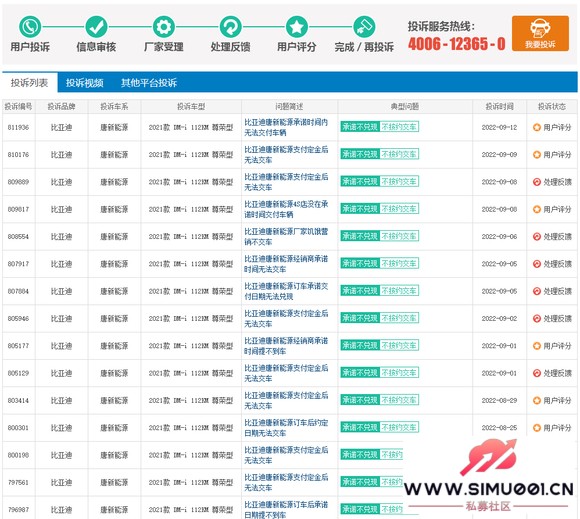This screenshot has height=519, width=580.
Task: Open issue link in complaint row 805129
Action: [286, 373]
